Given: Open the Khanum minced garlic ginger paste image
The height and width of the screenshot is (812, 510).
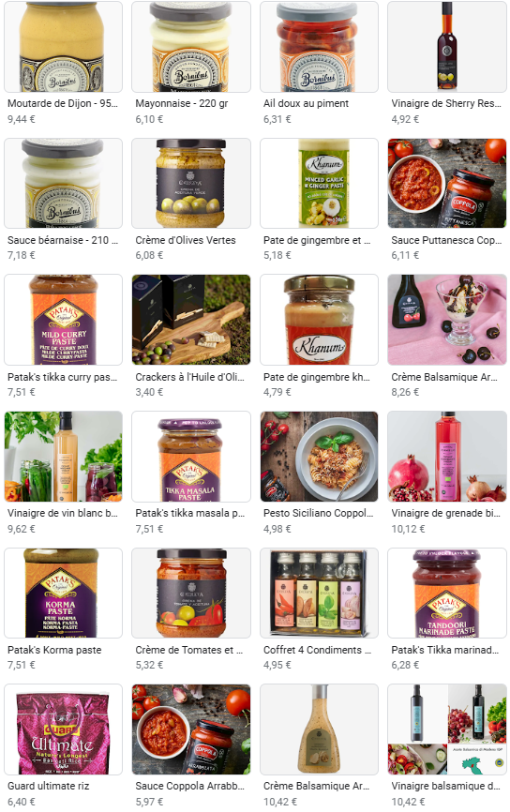Looking at the screenshot, I should pos(319,184).
